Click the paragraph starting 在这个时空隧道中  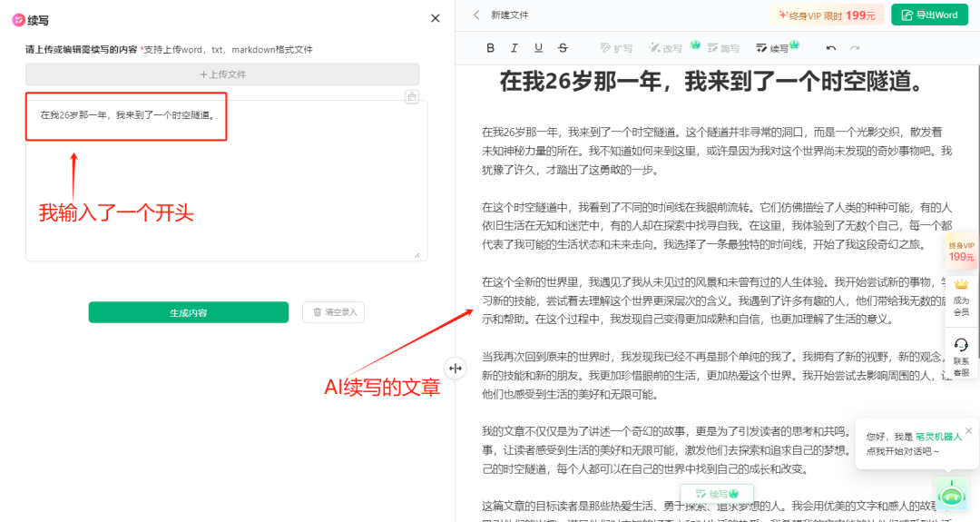(x=717, y=226)
